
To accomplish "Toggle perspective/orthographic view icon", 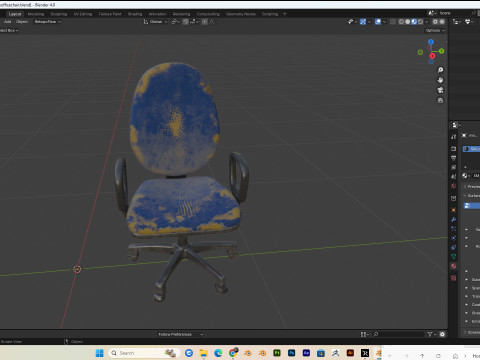I will pos(440,100).
